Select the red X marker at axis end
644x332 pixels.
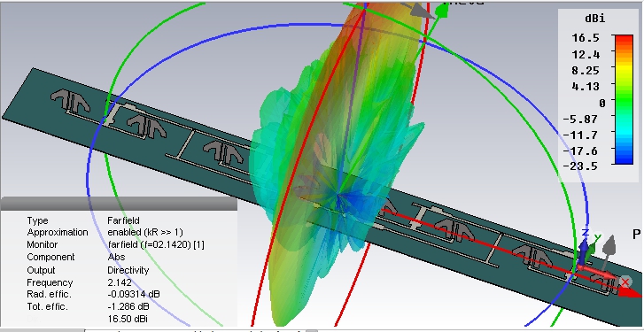click(x=625, y=282)
